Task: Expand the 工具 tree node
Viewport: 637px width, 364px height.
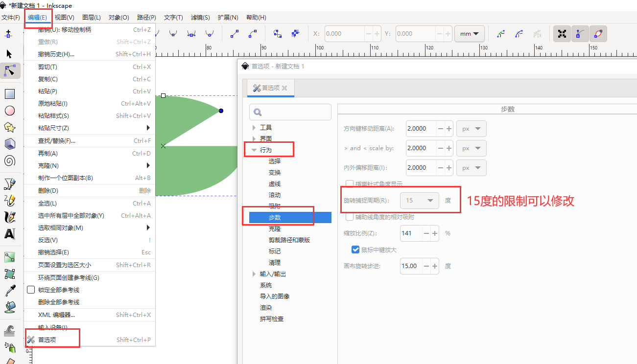Action: click(x=254, y=128)
